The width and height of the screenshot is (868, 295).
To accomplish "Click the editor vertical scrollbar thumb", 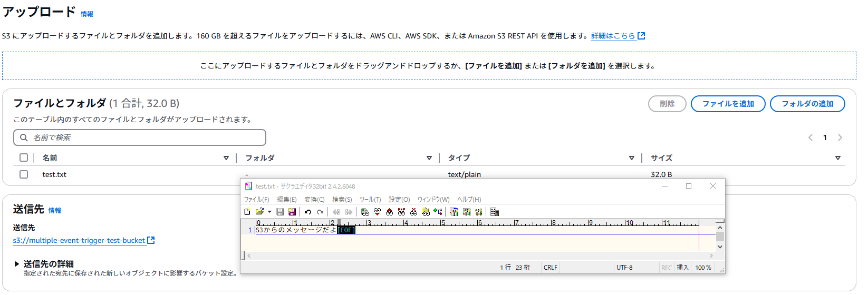I will (720, 236).
